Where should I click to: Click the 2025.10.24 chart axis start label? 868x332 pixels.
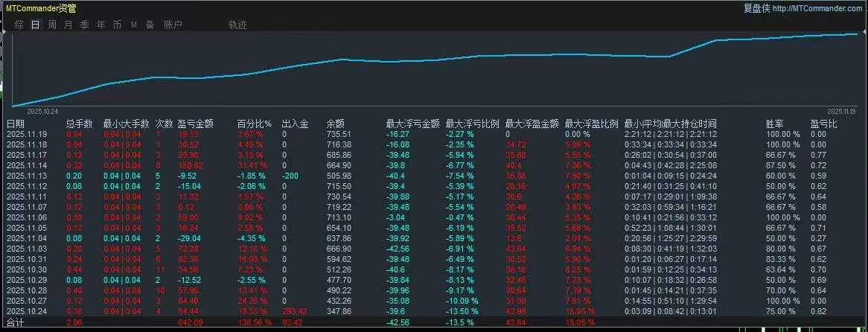tap(42, 111)
